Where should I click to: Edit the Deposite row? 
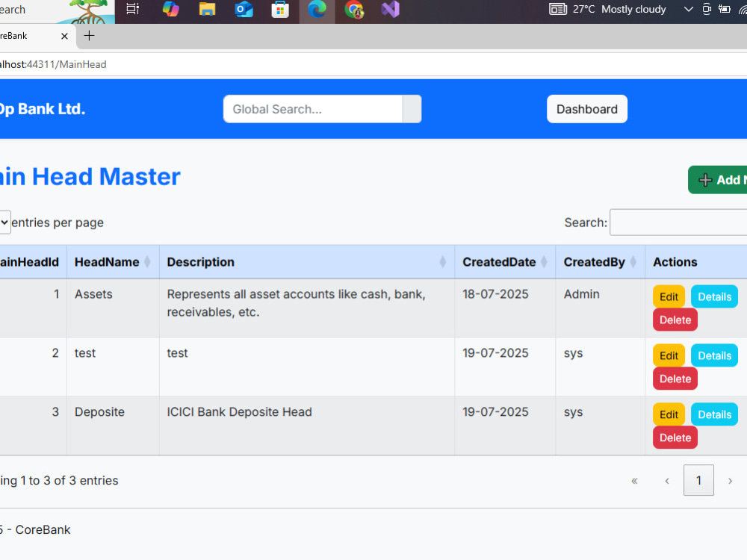click(x=669, y=414)
